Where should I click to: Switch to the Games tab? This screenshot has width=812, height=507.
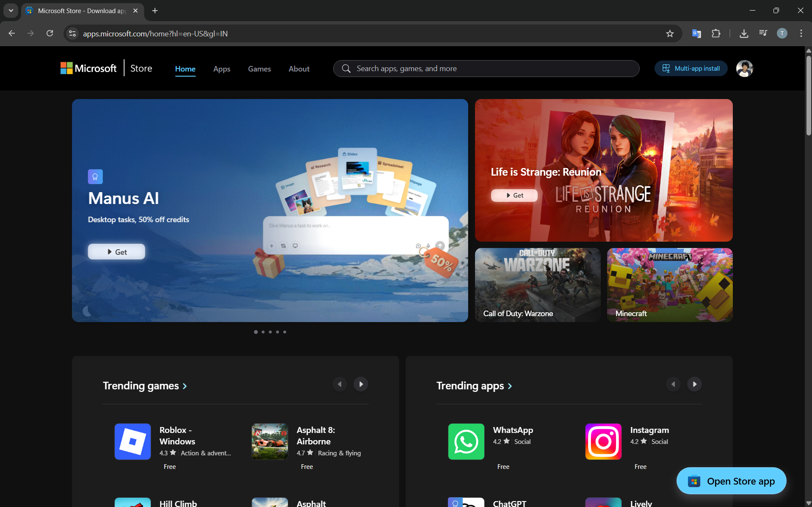click(x=259, y=69)
